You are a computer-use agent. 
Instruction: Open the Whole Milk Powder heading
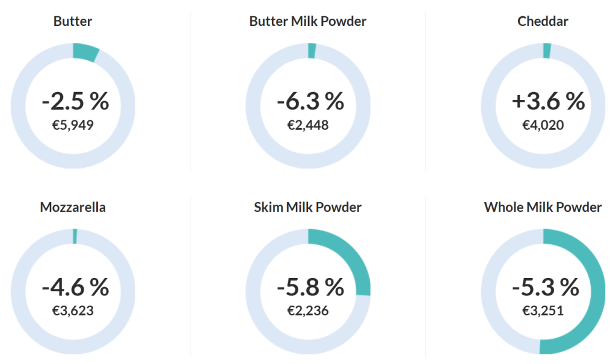tap(543, 208)
